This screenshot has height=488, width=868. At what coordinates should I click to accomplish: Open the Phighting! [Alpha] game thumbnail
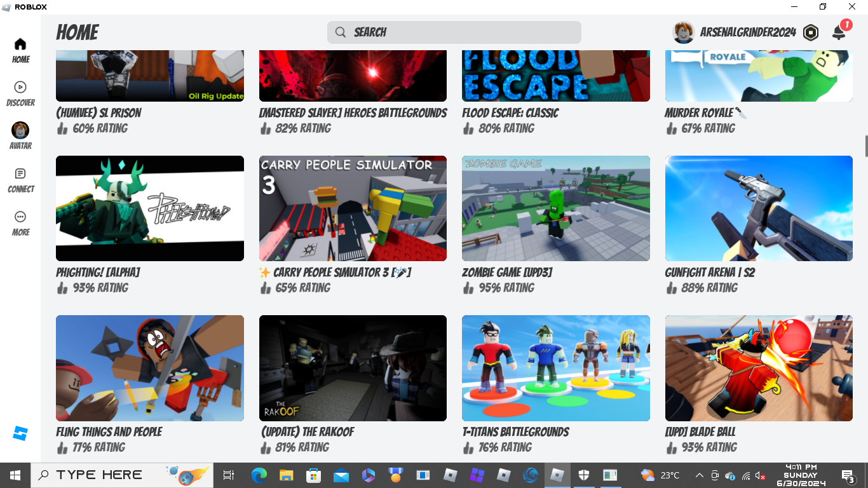coord(150,208)
